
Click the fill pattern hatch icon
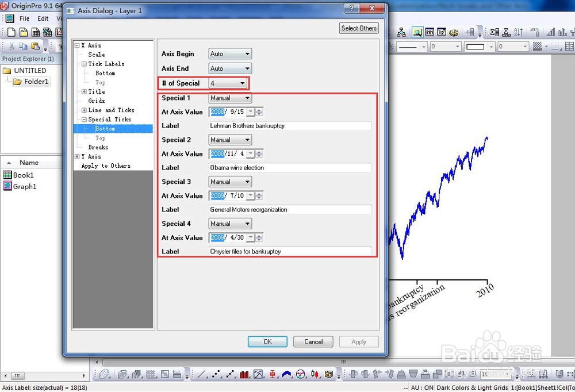[537, 47]
